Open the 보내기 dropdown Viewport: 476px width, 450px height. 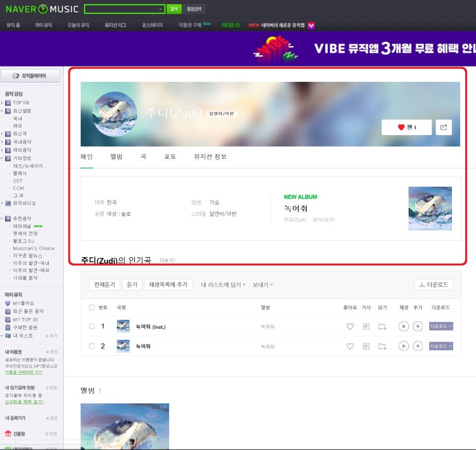point(263,285)
